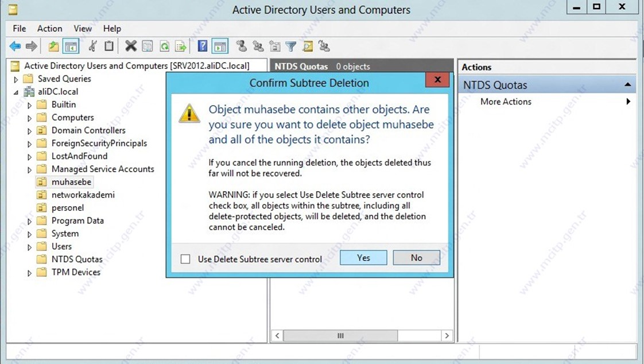Expand the Program Data node
644x364 pixels.
click(29, 222)
